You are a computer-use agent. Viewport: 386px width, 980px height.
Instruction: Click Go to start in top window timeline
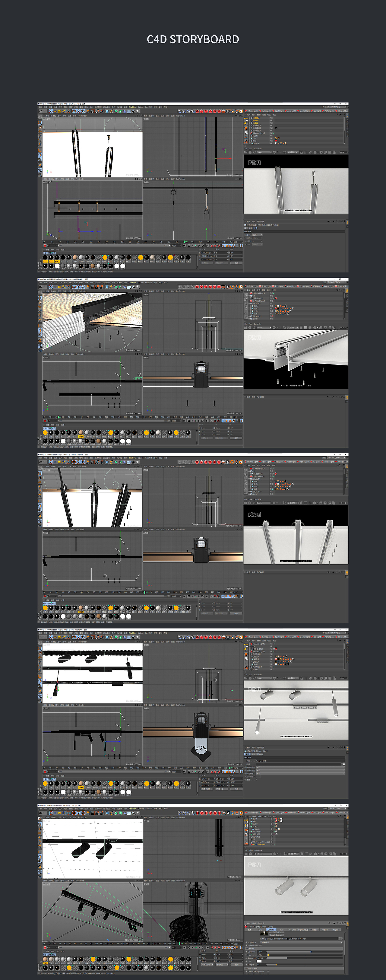(x=184, y=245)
